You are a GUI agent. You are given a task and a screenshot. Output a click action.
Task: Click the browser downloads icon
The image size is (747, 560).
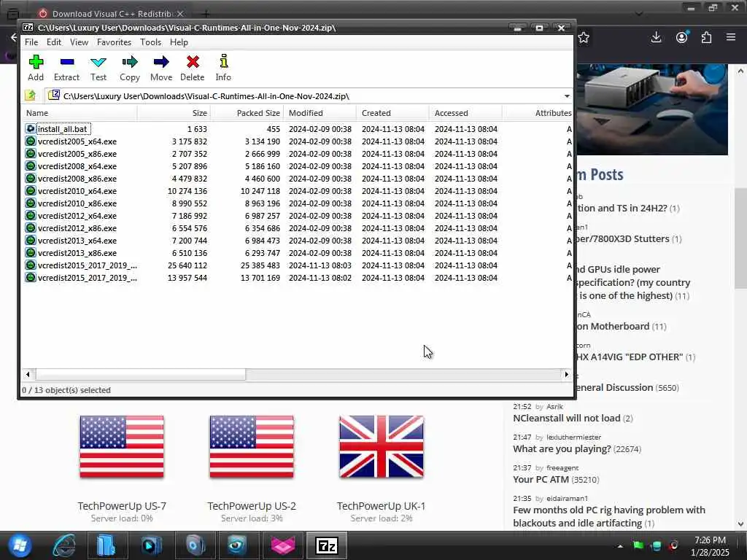pyautogui.click(x=656, y=38)
